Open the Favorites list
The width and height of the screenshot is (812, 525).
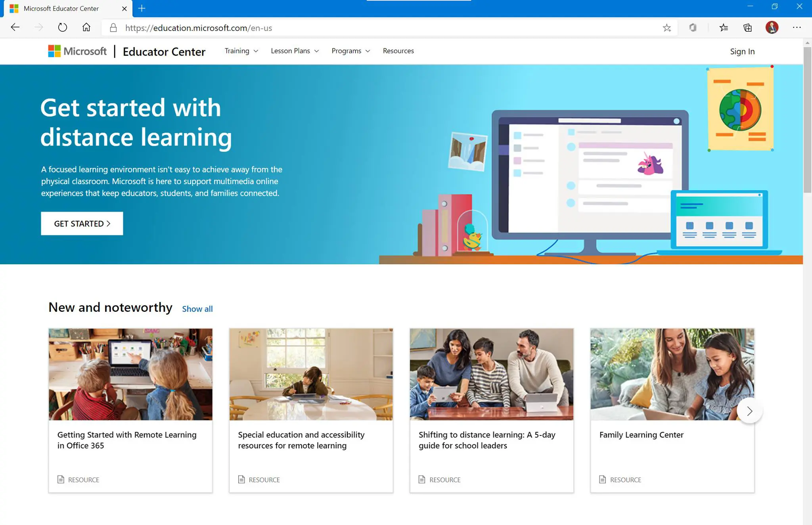pyautogui.click(x=724, y=28)
